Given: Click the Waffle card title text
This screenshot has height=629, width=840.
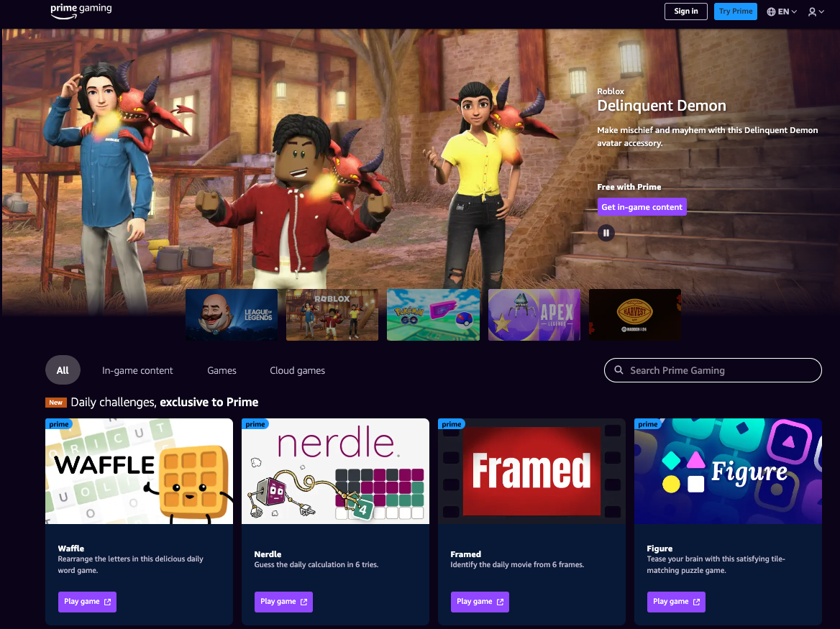Looking at the screenshot, I should pyautogui.click(x=71, y=548).
